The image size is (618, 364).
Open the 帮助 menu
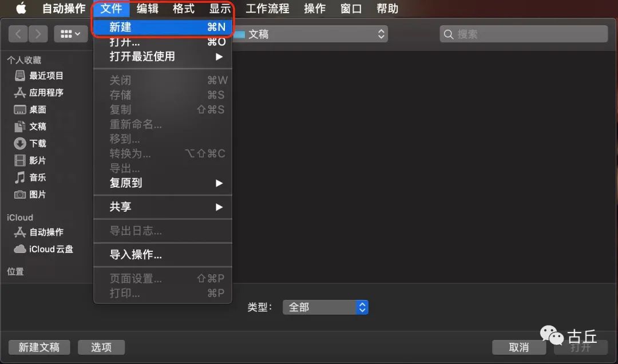(387, 8)
